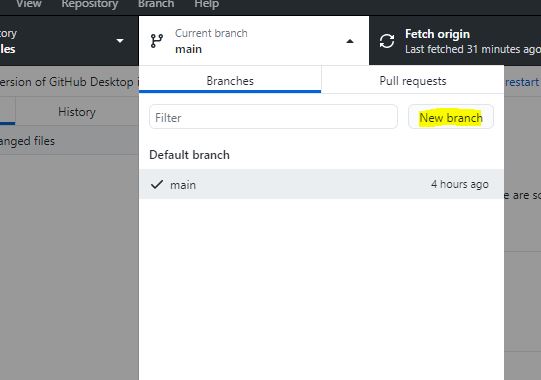Select the main branch in list
The width and height of the screenshot is (541, 380).
click(x=321, y=184)
